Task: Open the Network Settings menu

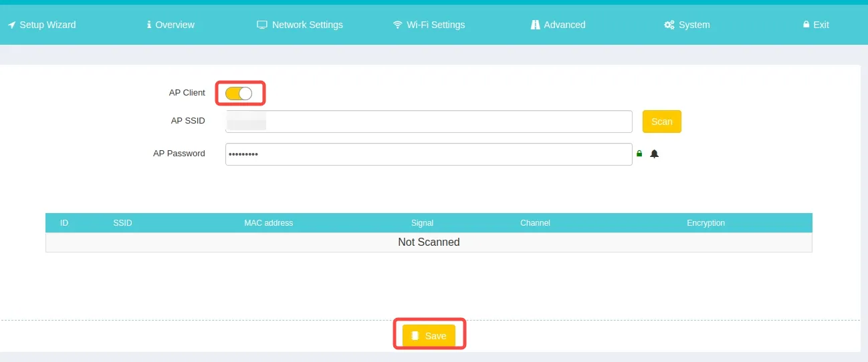Action: [x=300, y=25]
